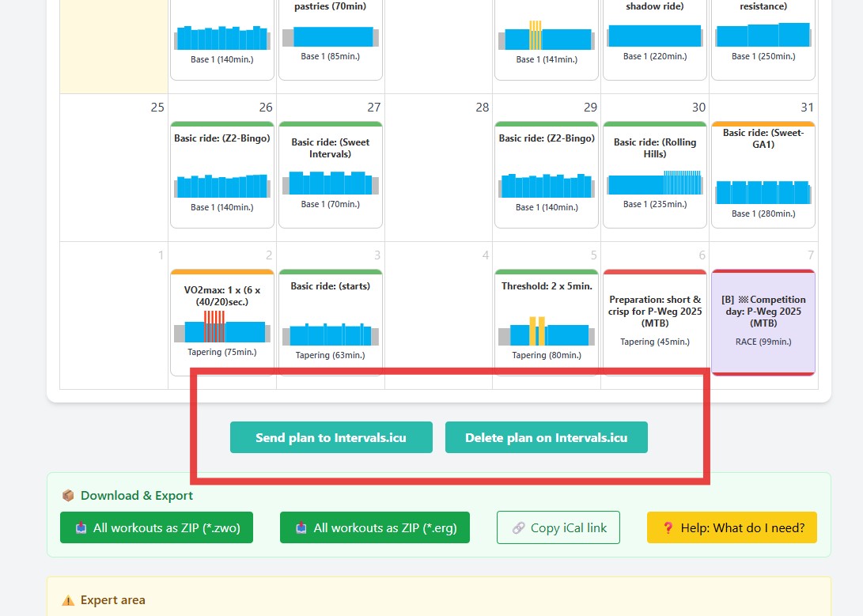Download all workouts as ZIP (*.erg)
This screenshot has height=616, width=863.
coord(374,527)
